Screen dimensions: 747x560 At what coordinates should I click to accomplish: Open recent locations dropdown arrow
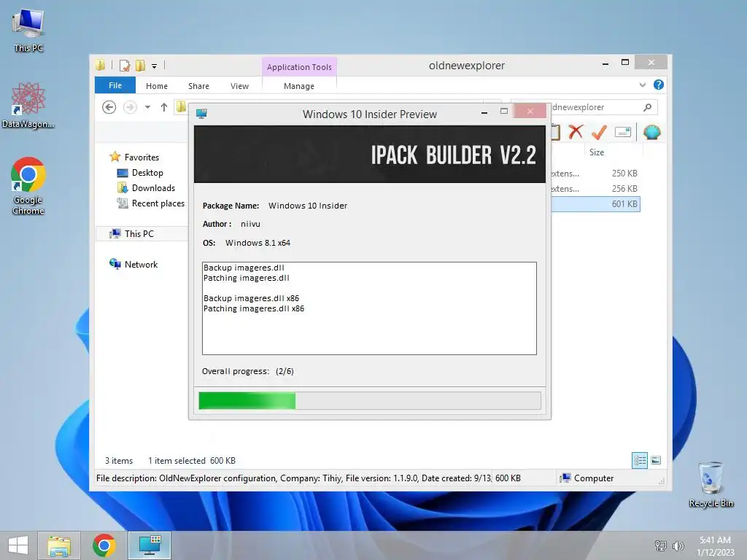147,107
